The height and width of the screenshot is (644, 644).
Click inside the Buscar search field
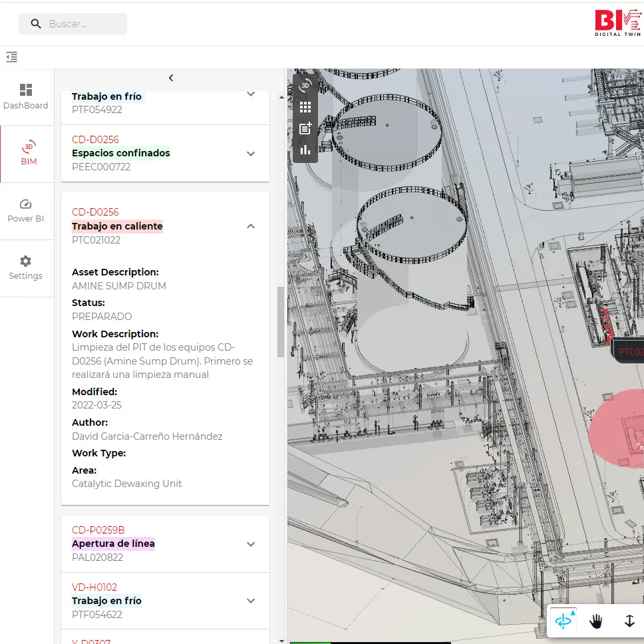coord(80,23)
